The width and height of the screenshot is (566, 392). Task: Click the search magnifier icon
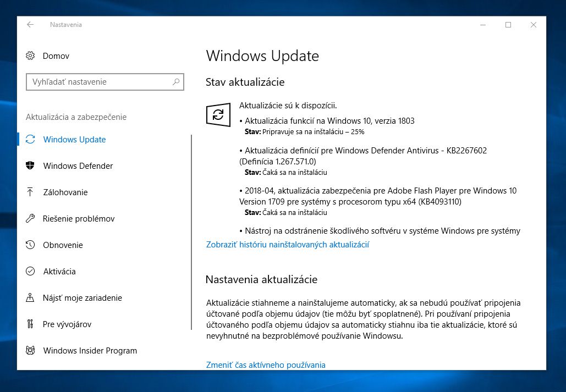(x=176, y=82)
